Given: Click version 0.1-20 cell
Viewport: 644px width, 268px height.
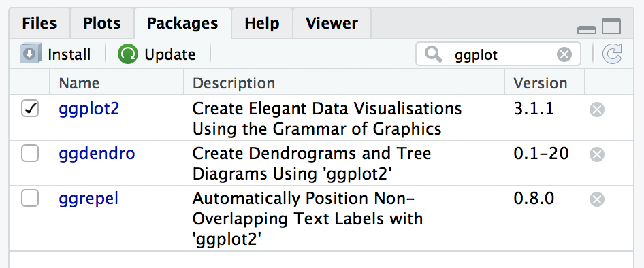Looking at the screenshot, I should (x=541, y=154).
